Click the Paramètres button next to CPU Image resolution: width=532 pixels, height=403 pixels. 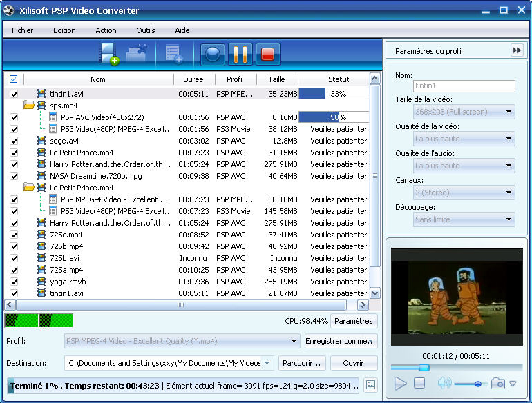pos(354,321)
